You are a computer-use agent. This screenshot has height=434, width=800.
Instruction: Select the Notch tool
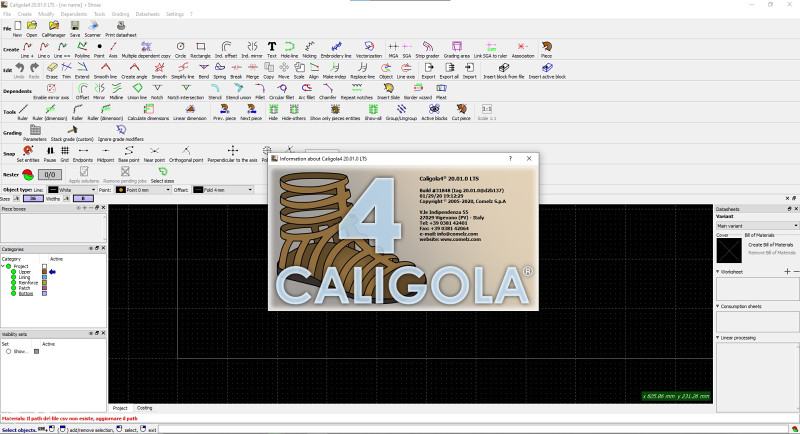(157, 91)
